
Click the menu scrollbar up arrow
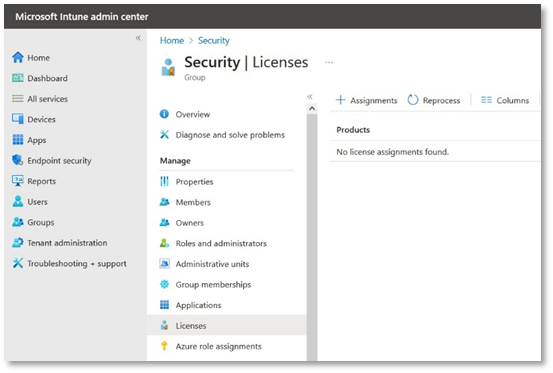312,109
